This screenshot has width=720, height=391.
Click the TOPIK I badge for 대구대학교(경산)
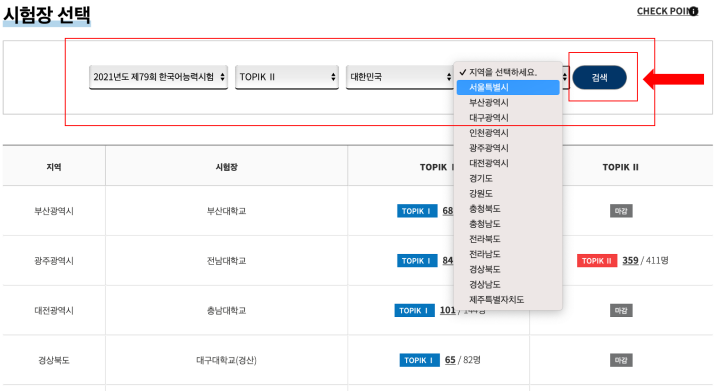click(419, 360)
